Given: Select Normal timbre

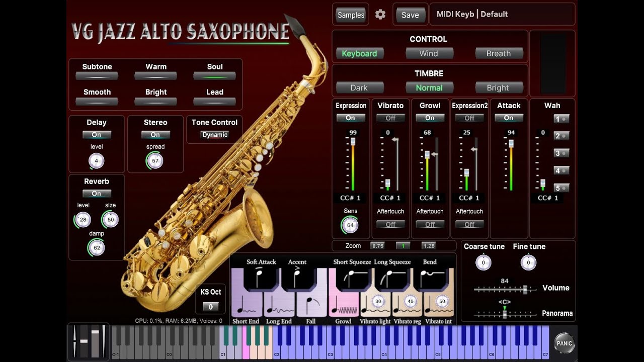Looking at the screenshot, I should 429,87.
